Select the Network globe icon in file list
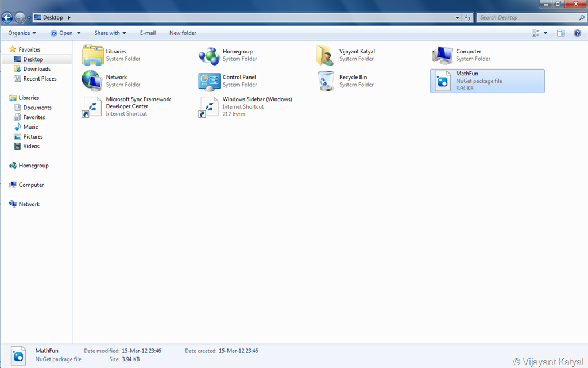 tap(92, 80)
